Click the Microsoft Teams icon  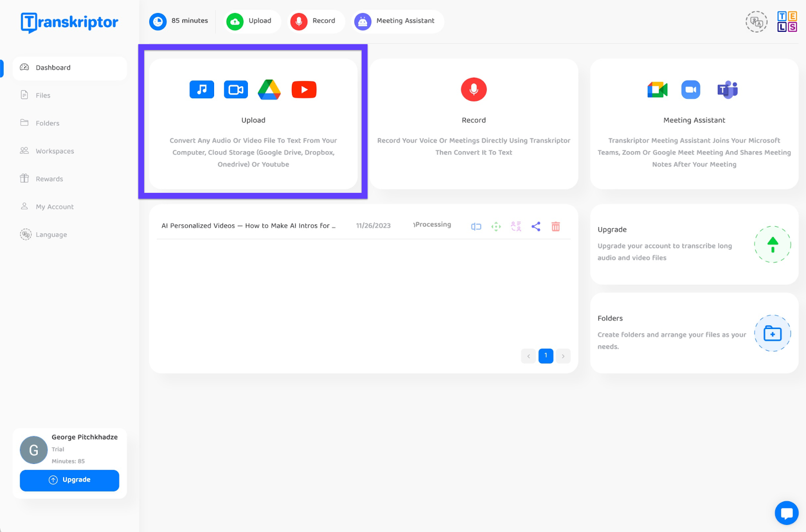[x=727, y=90]
